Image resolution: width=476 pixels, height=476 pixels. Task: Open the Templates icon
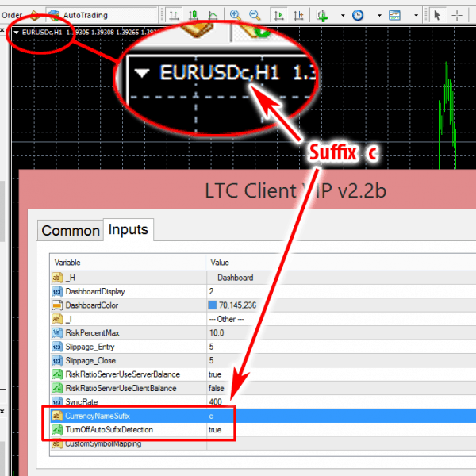394,15
